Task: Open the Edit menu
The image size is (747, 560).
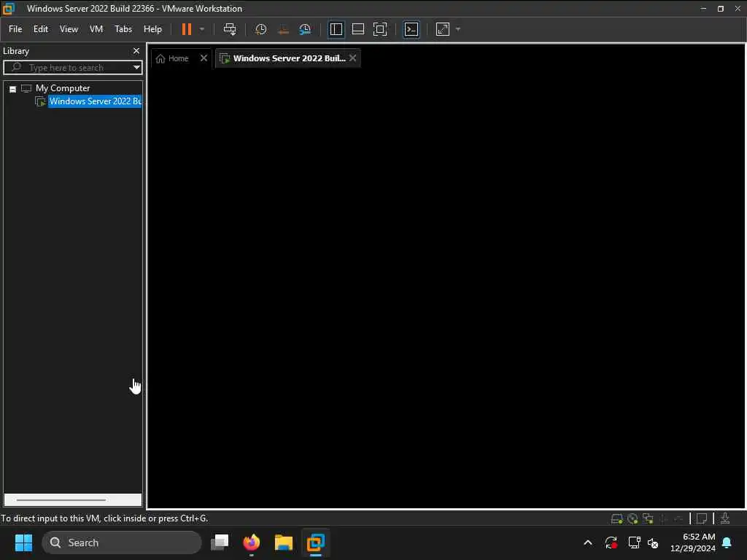Action: (41, 29)
